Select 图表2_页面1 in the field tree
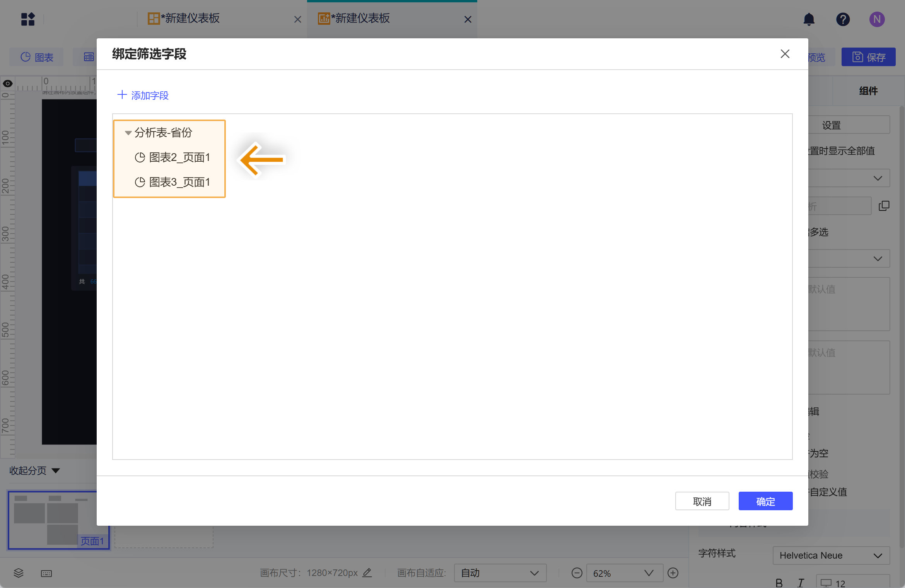The width and height of the screenshot is (905, 588). pos(179,157)
